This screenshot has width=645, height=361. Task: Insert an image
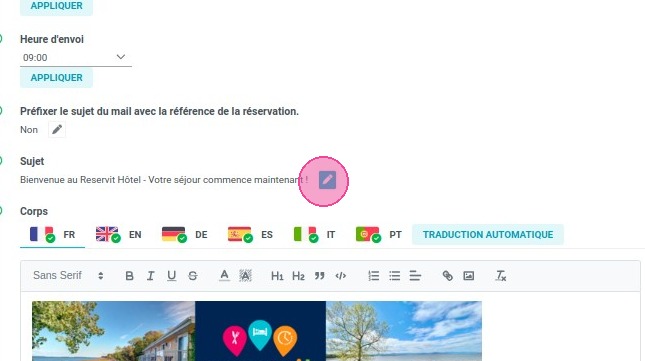[x=469, y=275]
